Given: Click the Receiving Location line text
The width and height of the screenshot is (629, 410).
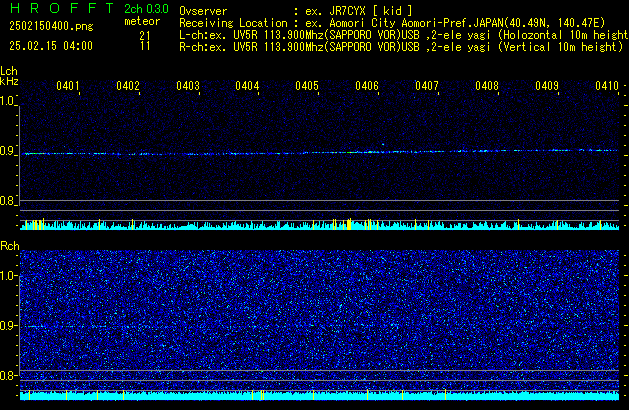Looking at the screenshot, I should (392, 23).
